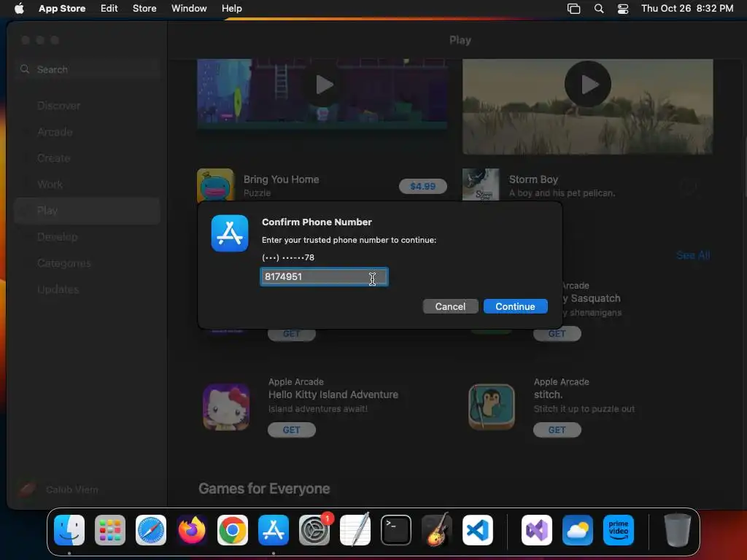
Task: Click App Store icon in the dialog
Action: point(230,233)
